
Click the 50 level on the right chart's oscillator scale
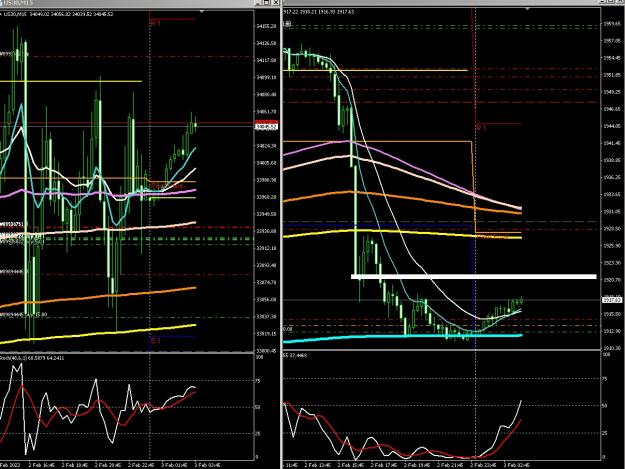click(604, 406)
